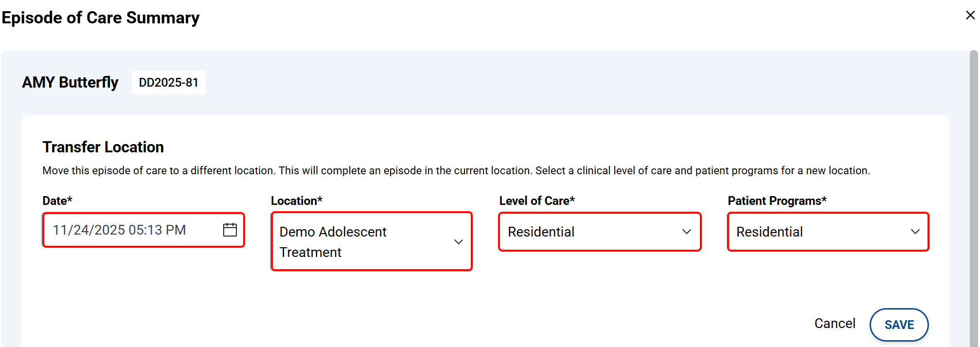This screenshot has height=347, width=980.
Task: Open the calendar date picker icon
Action: pyautogui.click(x=230, y=230)
